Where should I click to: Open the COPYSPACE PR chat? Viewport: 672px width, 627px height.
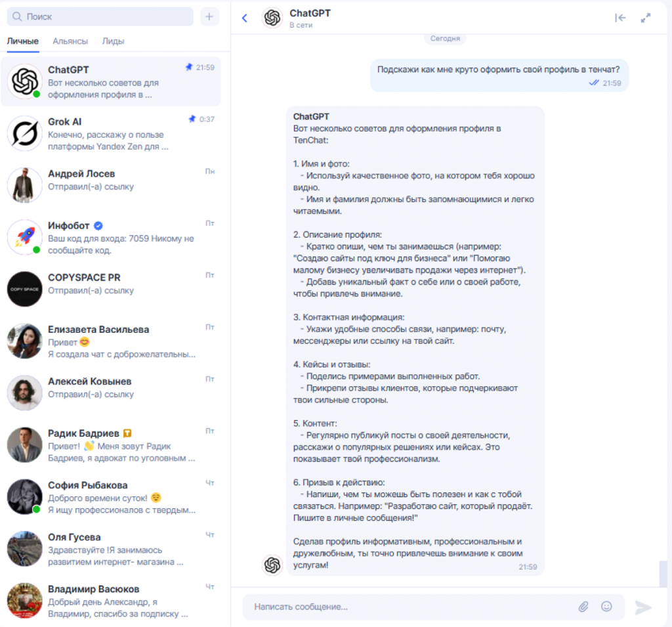pos(110,289)
